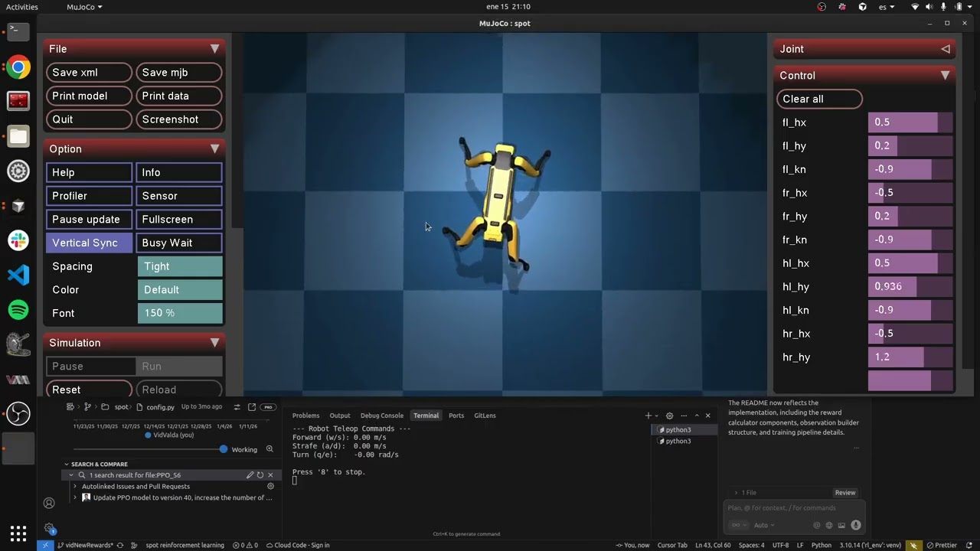Viewport: 980px width, 551px height.
Task: Expand Autolinked Issues and Pull Requests
Action: tap(74, 486)
